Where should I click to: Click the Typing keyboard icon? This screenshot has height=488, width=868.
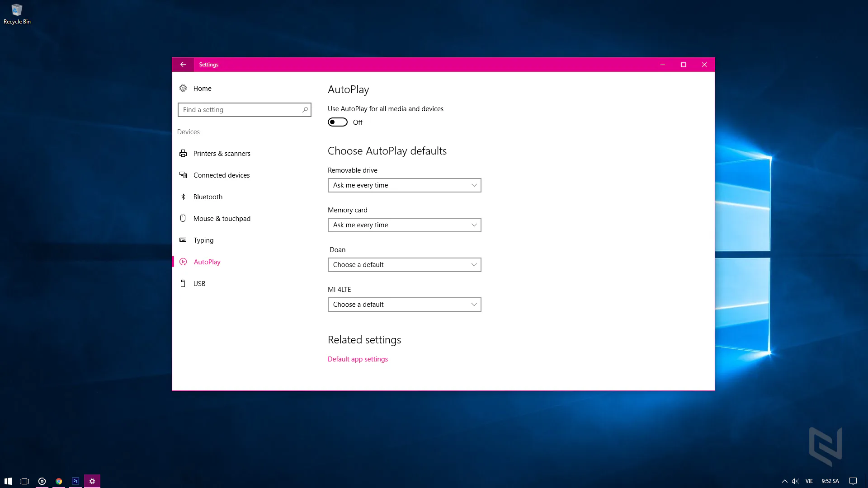pyautogui.click(x=183, y=240)
